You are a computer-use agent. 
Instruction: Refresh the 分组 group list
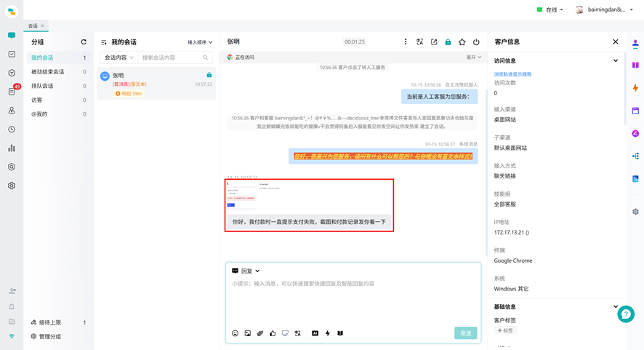[x=84, y=42]
